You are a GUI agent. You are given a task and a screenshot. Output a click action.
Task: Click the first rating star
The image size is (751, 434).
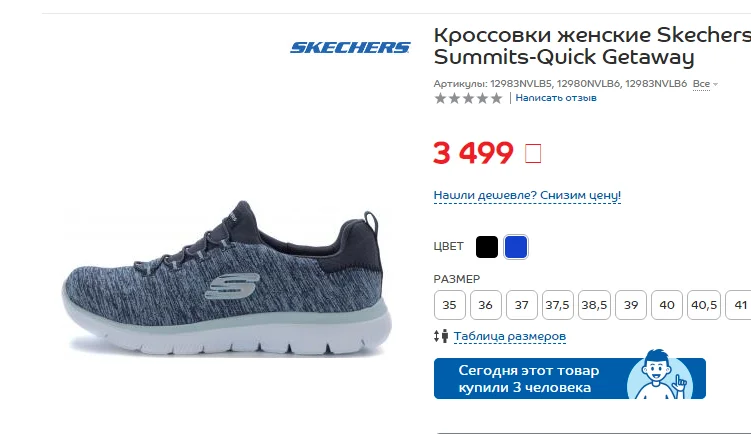440,98
